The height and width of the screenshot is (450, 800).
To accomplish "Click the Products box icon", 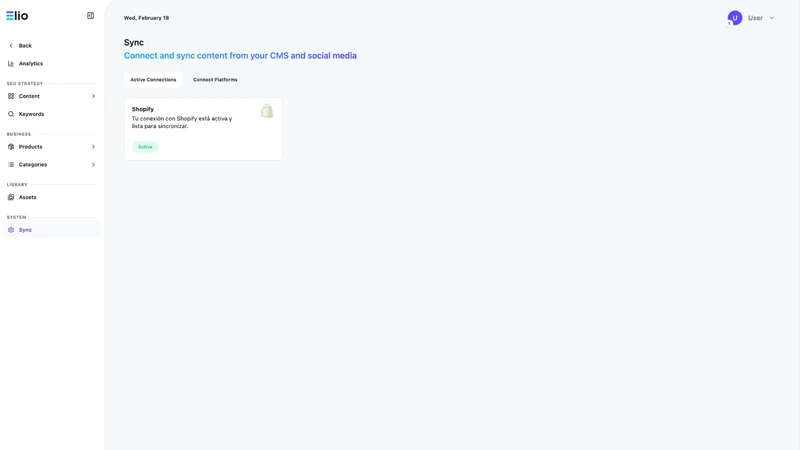I will [x=11, y=146].
